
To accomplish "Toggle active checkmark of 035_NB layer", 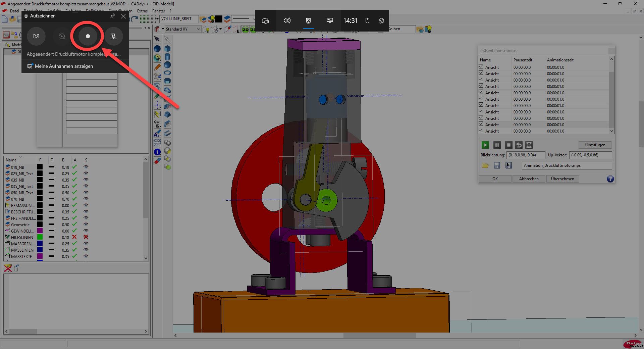I will click(74, 180).
